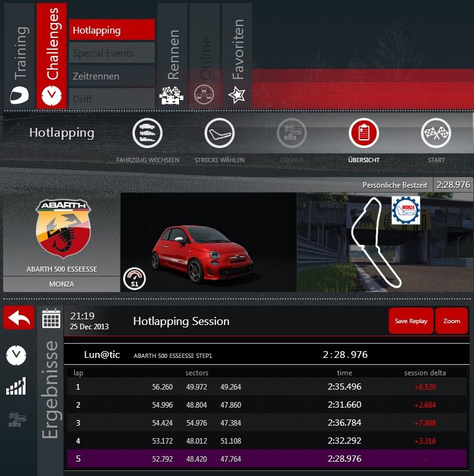This screenshot has height=476, width=474.
Task: Click the session delta column header
Action: 425,372
